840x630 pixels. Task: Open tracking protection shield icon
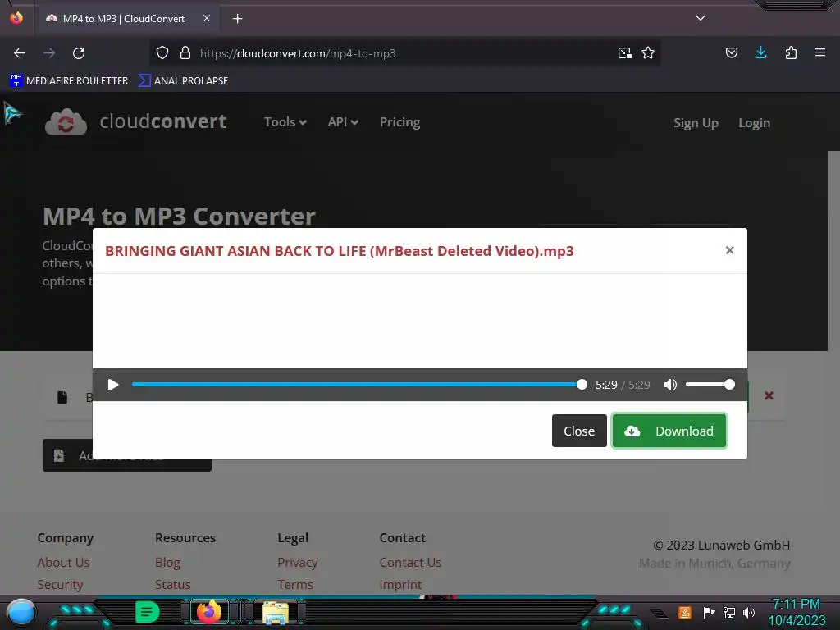point(162,53)
